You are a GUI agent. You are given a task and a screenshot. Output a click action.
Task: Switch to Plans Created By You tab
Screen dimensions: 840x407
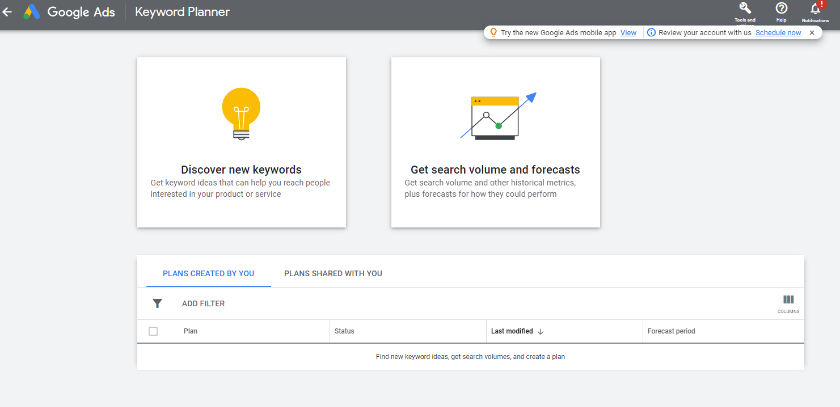208,273
